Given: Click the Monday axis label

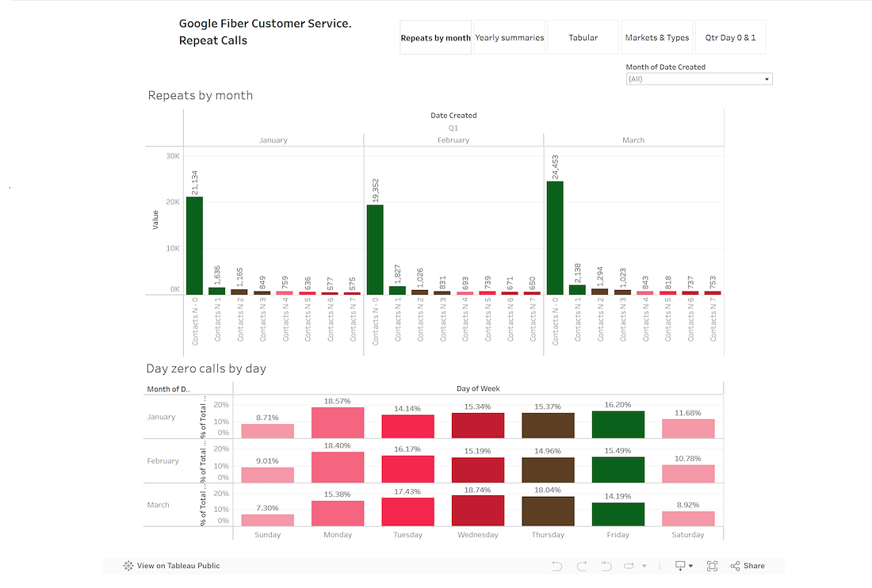Looking at the screenshot, I should pyautogui.click(x=338, y=535).
